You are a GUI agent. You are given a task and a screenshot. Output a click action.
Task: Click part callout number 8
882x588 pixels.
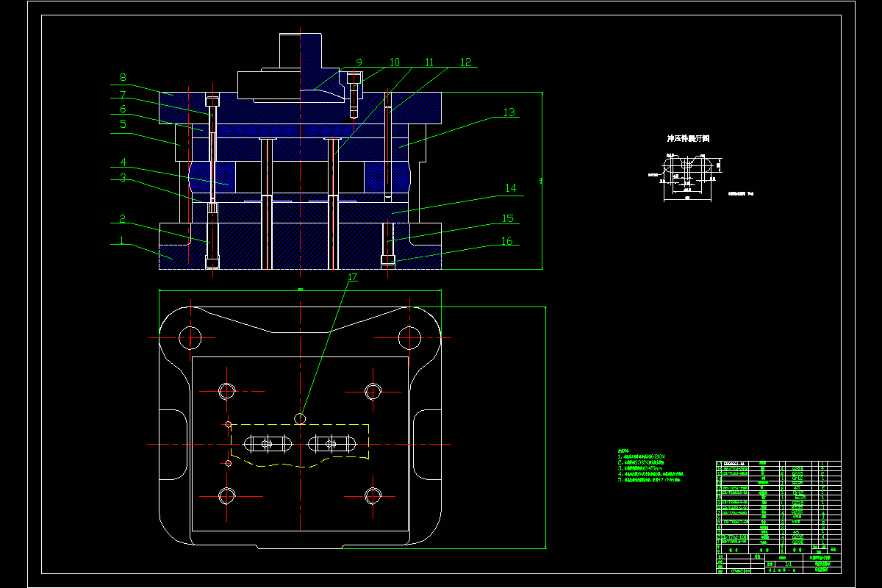point(123,77)
